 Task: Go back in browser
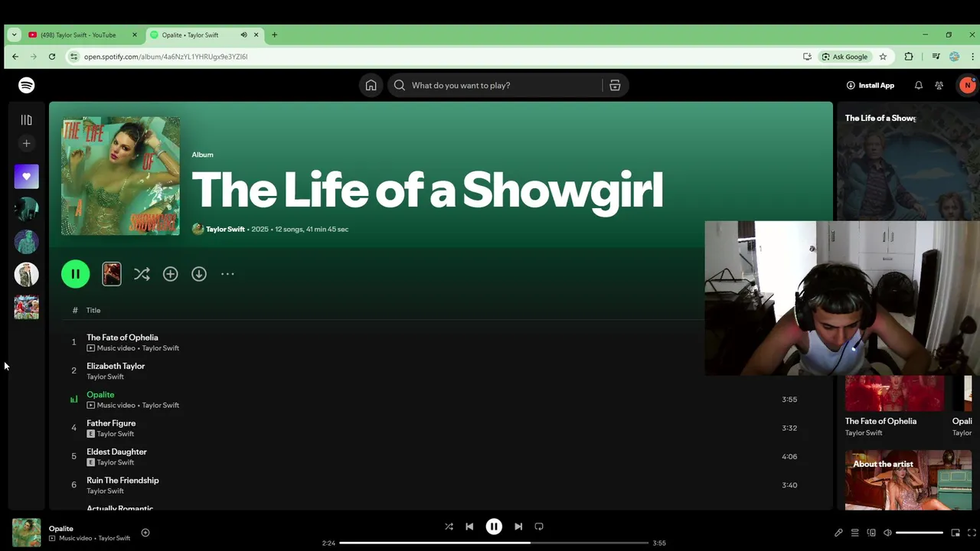pos(15,57)
